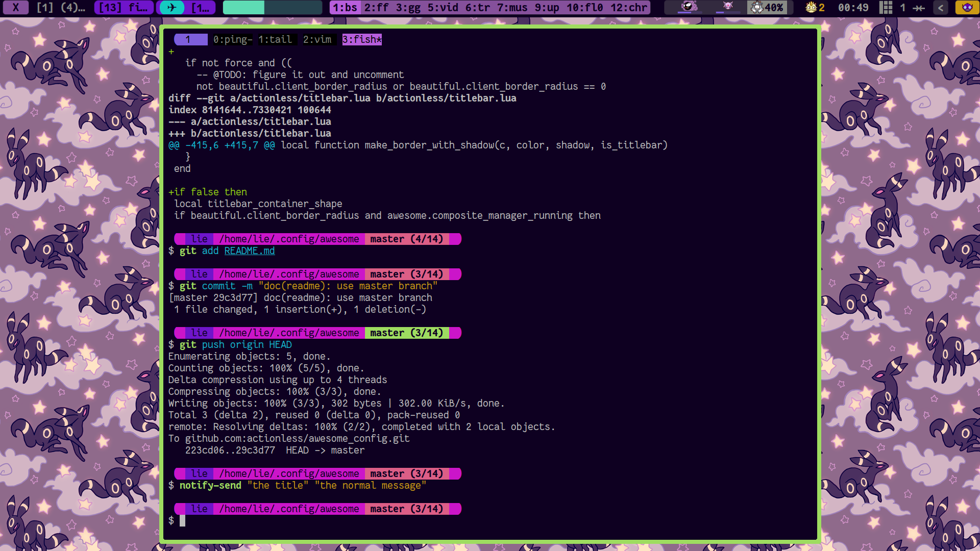This screenshot has height=551, width=980.
Task: Click 'To github.com:actionless/awesome_config.git' line
Action: tap(289, 438)
